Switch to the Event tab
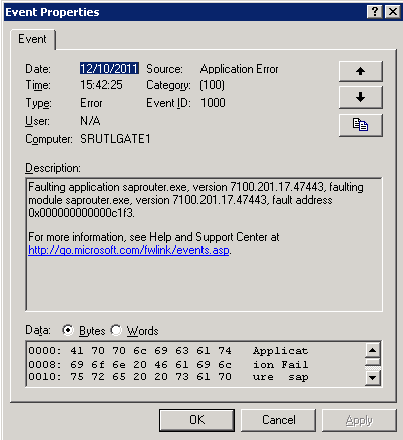Screen dimensions: 403x440 click(x=32, y=39)
